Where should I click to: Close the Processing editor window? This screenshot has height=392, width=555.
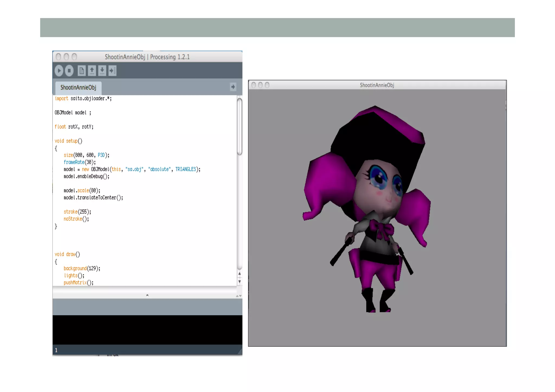pos(58,57)
